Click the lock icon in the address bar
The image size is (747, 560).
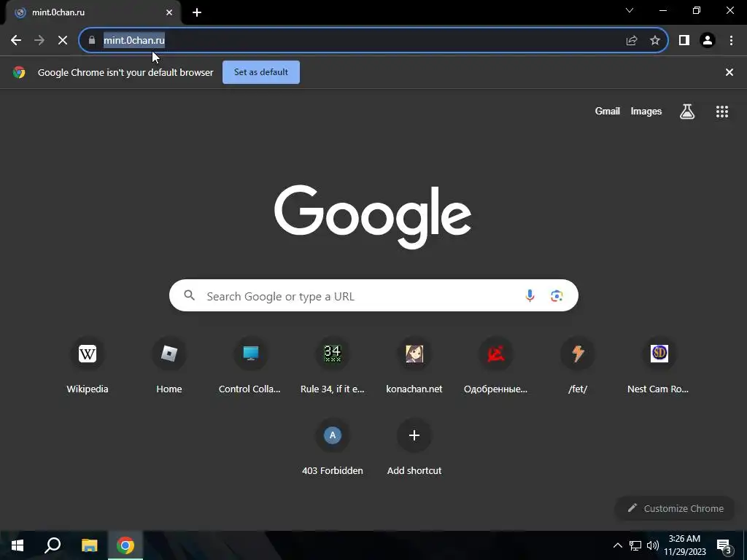(92, 41)
